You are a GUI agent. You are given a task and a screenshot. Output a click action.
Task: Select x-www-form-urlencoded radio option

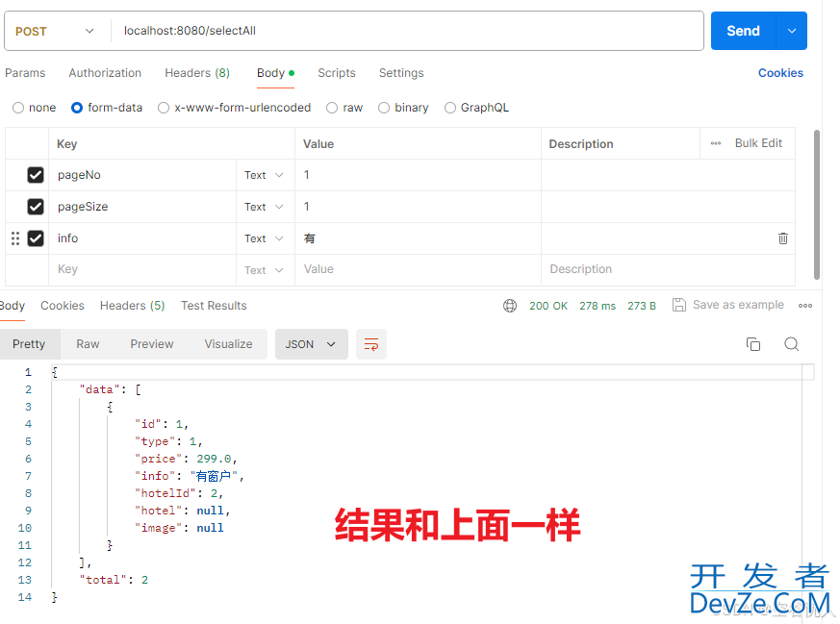click(164, 108)
